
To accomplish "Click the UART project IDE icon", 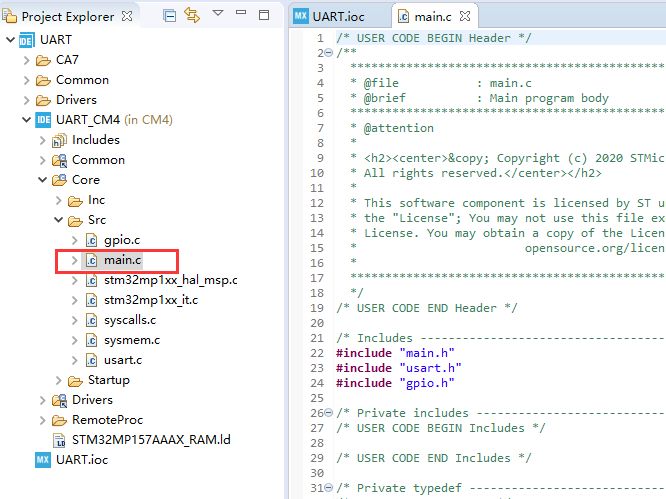I will 26,40.
